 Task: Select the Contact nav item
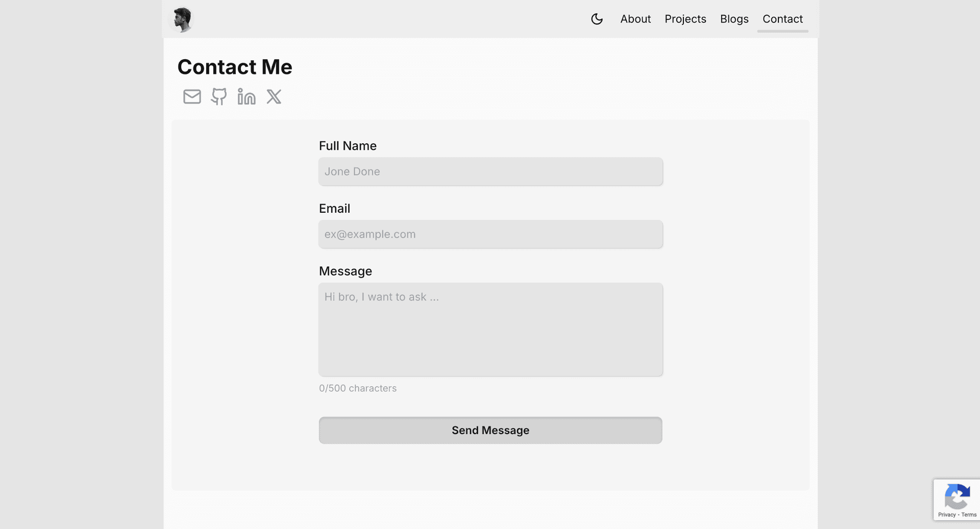(782, 19)
